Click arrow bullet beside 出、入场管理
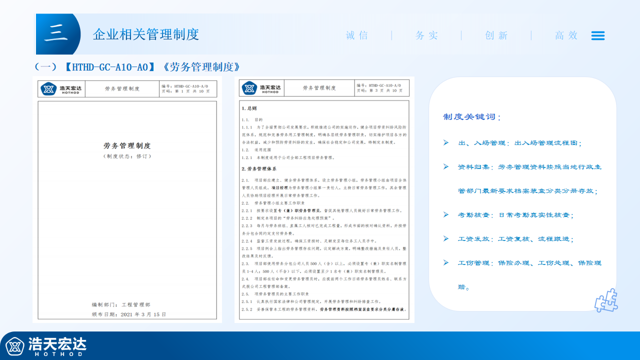Viewport: 640px width, 360px height. point(446,142)
